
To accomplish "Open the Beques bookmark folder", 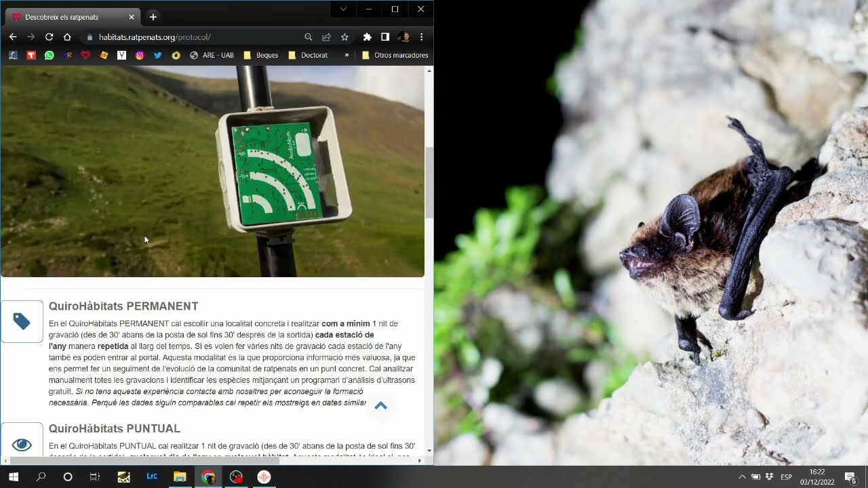I will tap(261, 56).
